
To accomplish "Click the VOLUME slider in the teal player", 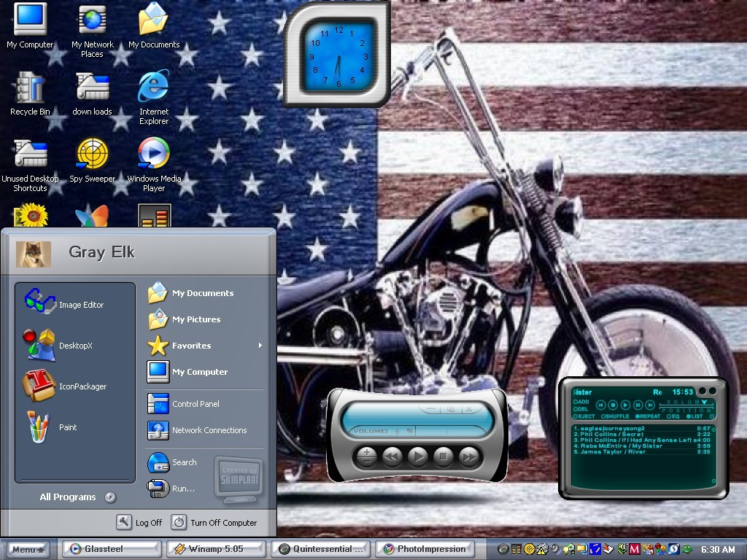I will tap(686, 402).
